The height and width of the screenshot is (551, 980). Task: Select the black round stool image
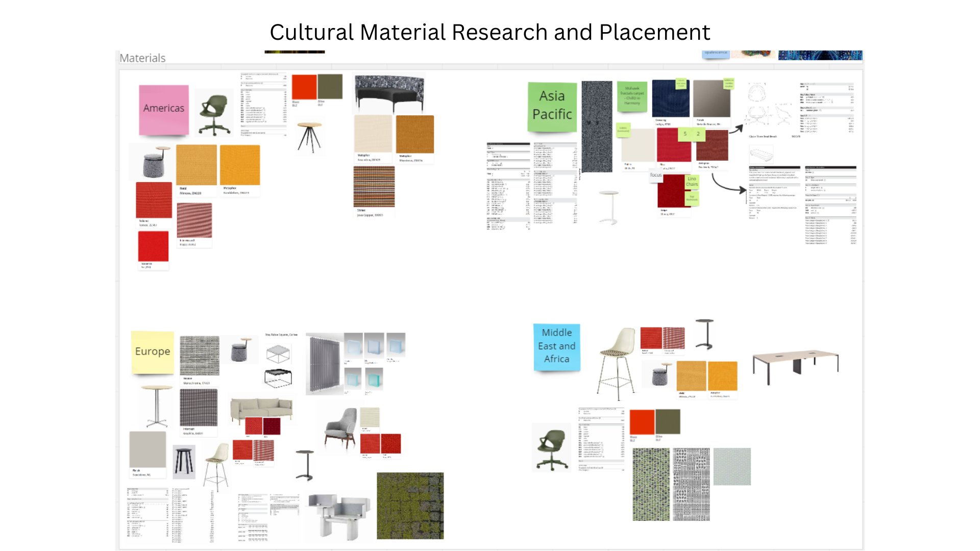tap(184, 462)
